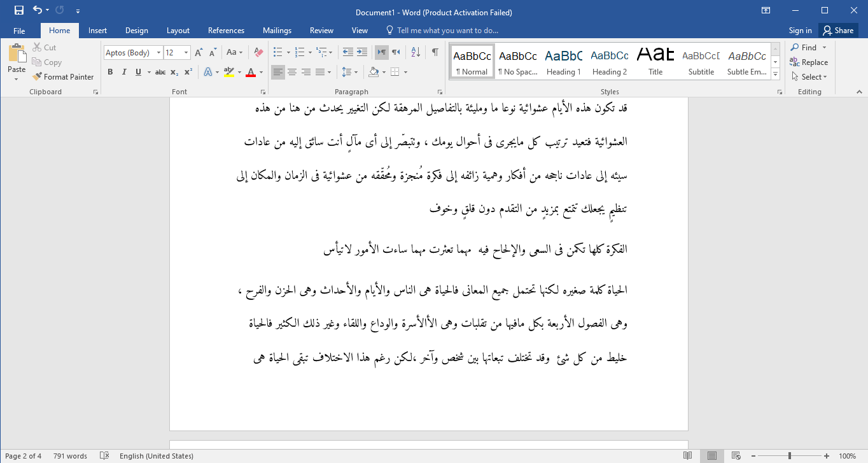The width and height of the screenshot is (868, 463).
Task: Click the Share button
Action: [x=837, y=31]
